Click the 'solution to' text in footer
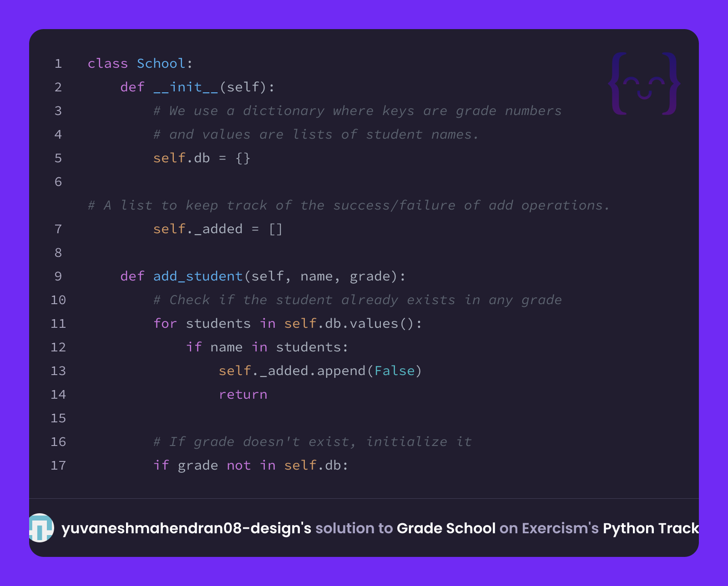Viewport: 728px width, 586px height. click(354, 528)
